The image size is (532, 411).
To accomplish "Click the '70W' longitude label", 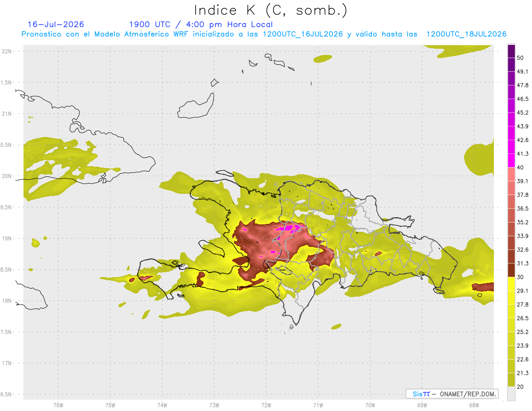I will pyautogui.click(x=370, y=405).
